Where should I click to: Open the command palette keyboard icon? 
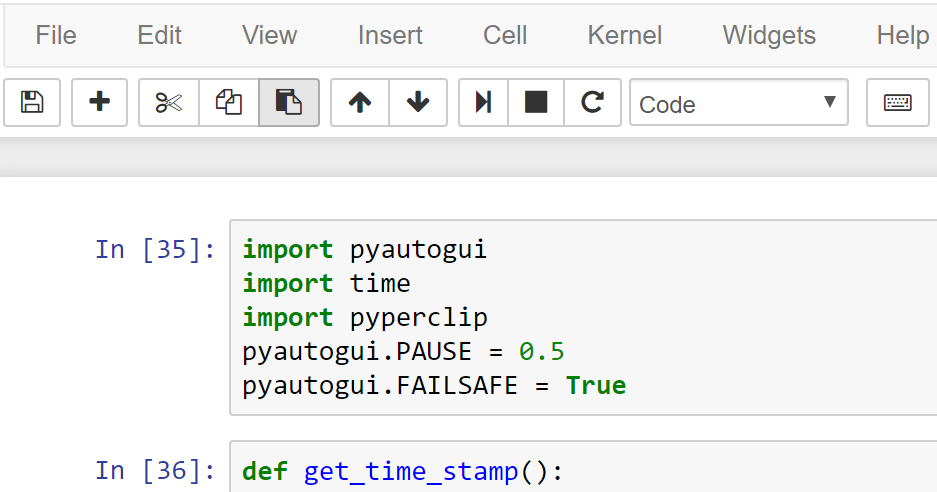click(898, 102)
